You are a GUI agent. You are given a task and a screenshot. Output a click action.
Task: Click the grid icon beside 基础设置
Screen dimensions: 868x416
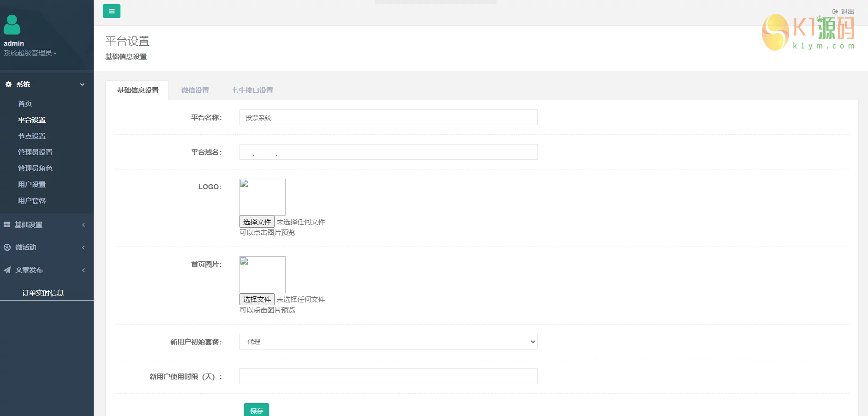pos(6,224)
